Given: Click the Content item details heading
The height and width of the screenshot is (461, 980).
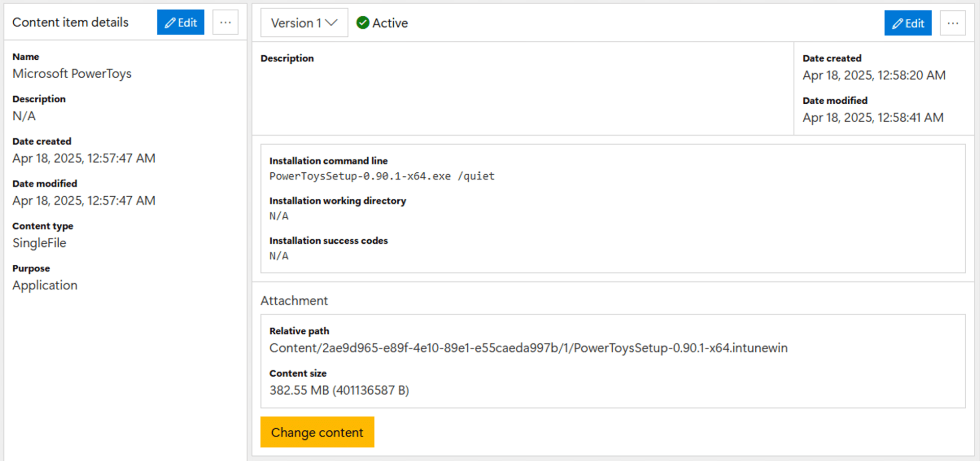Looking at the screenshot, I should coord(70,22).
